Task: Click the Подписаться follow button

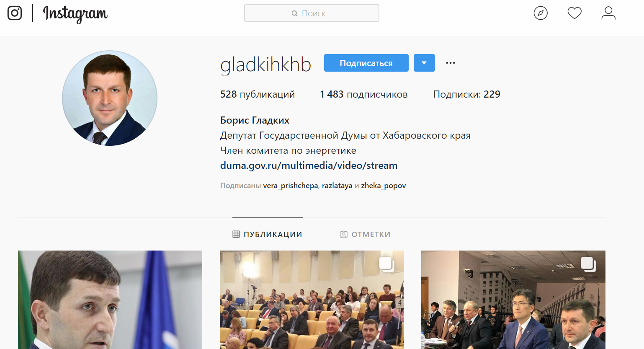Action: point(366,63)
